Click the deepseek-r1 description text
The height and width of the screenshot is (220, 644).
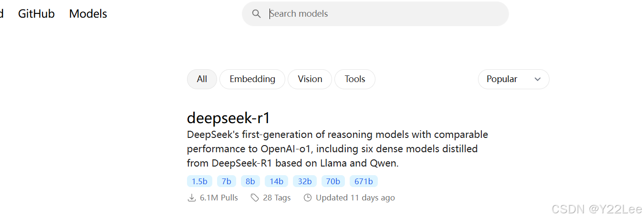pyautogui.click(x=337, y=149)
